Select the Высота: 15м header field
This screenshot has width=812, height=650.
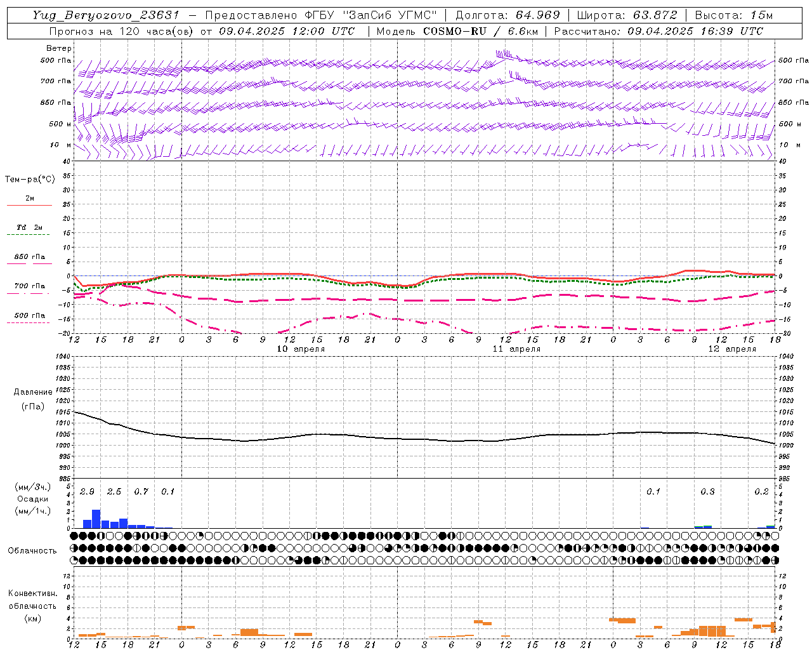[733, 15]
